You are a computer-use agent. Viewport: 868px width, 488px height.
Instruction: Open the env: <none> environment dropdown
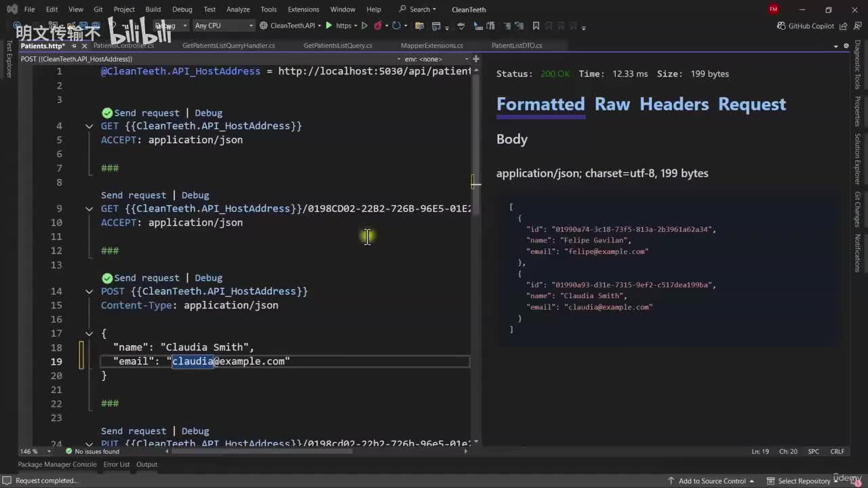435,59
